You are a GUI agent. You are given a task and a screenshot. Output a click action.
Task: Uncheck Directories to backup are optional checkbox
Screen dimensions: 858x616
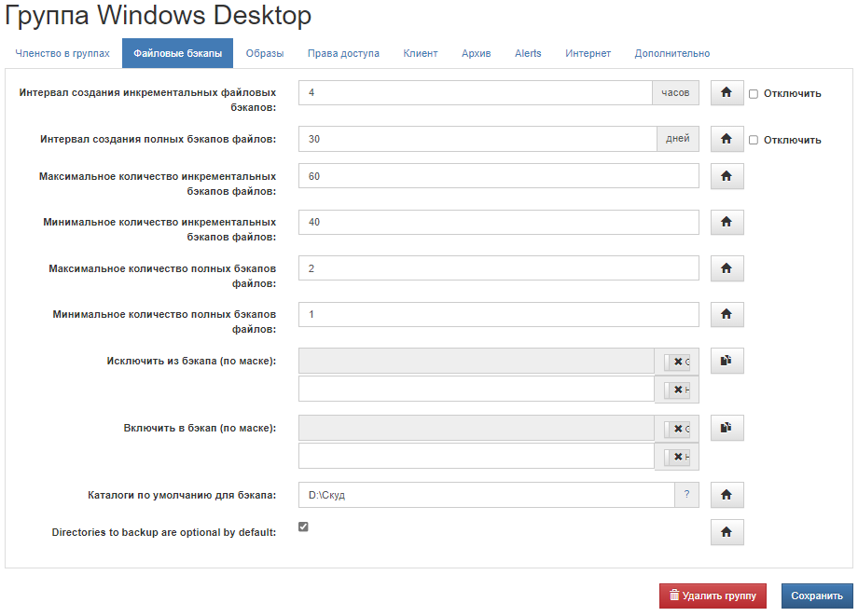click(303, 527)
